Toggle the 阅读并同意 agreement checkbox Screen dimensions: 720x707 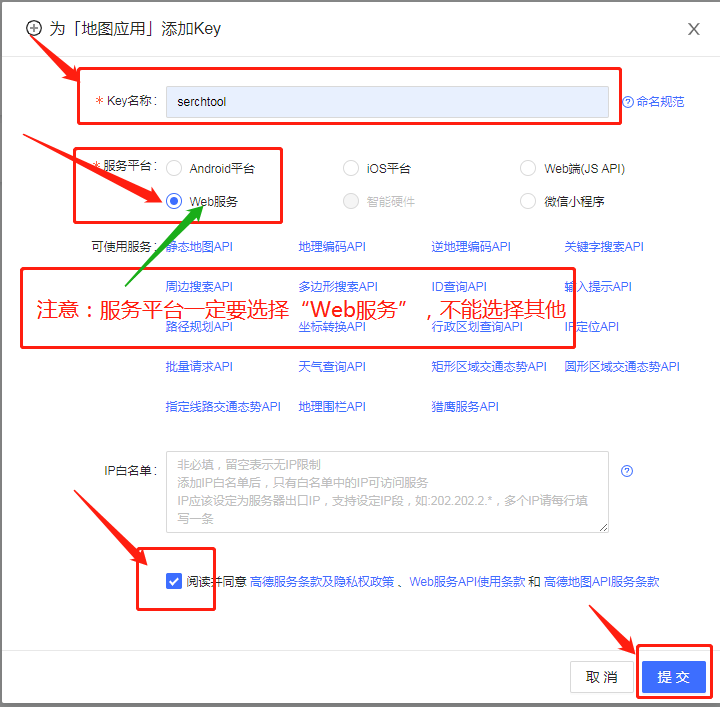[x=175, y=581]
